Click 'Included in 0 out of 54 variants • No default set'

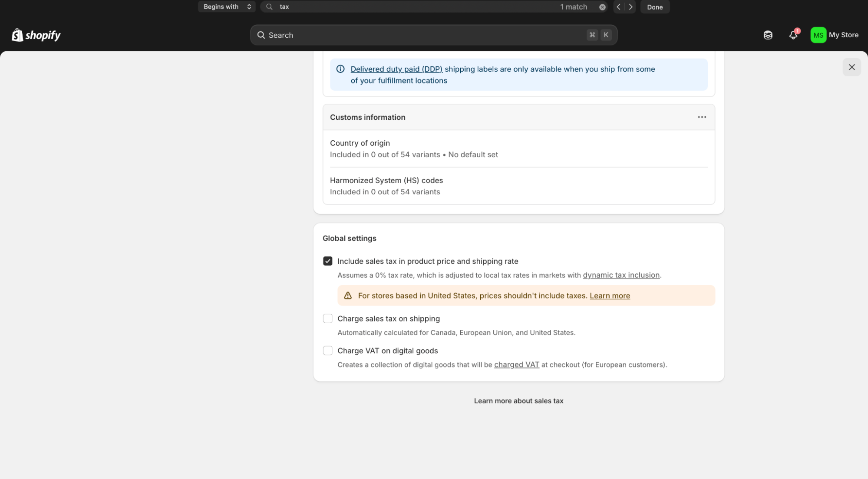pyautogui.click(x=414, y=155)
